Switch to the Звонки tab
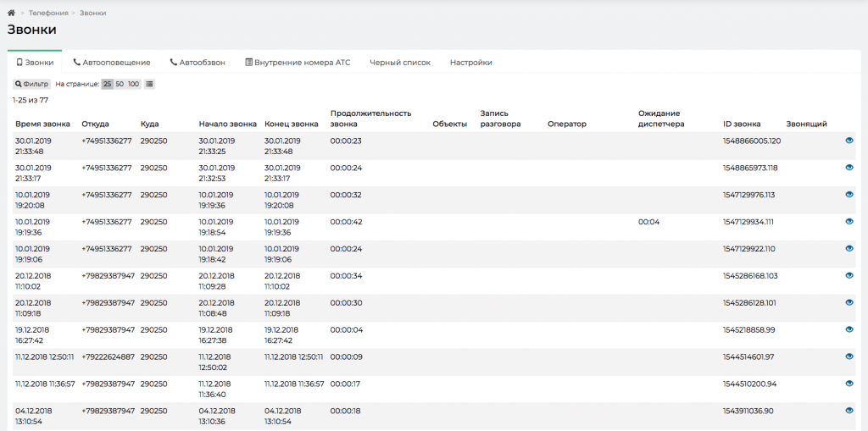The height and width of the screenshot is (431, 868). coord(35,63)
